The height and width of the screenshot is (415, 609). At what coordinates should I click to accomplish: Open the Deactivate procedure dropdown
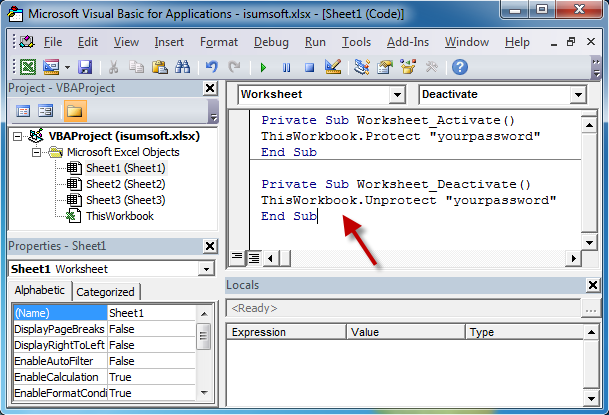578,94
